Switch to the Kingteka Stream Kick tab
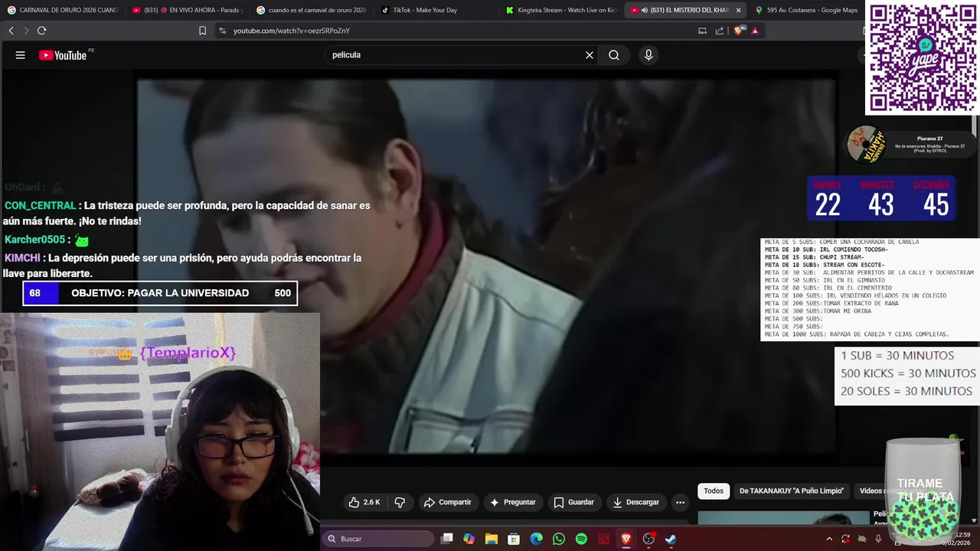 [561, 10]
